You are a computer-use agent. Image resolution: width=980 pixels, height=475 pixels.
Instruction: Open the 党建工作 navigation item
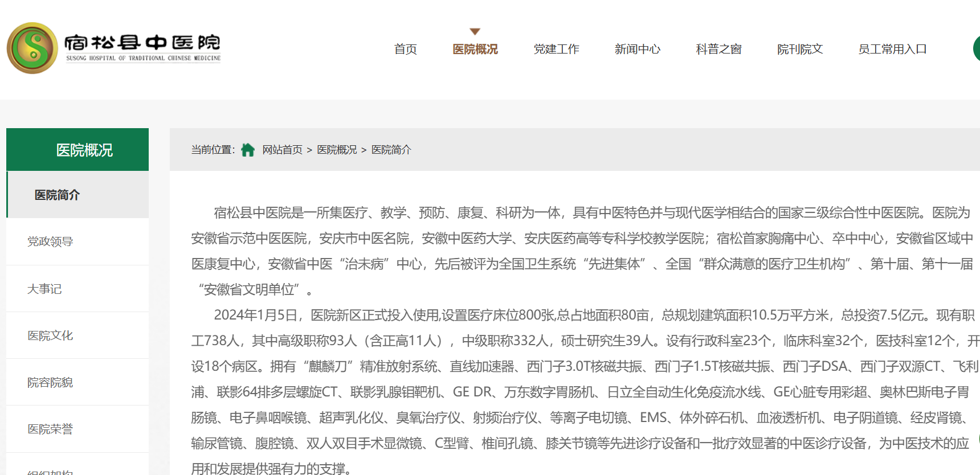tap(556, 50)
